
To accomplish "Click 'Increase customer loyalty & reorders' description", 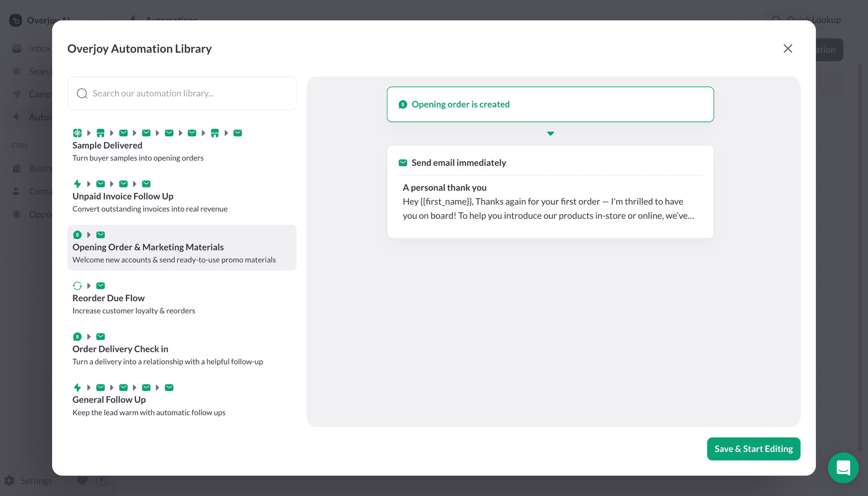I will (134, 311).
